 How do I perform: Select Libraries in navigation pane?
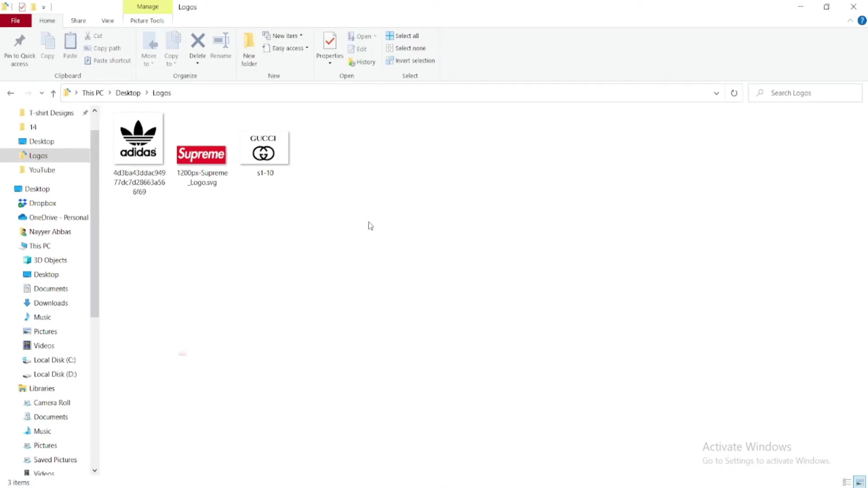click(x=42, y=389)
